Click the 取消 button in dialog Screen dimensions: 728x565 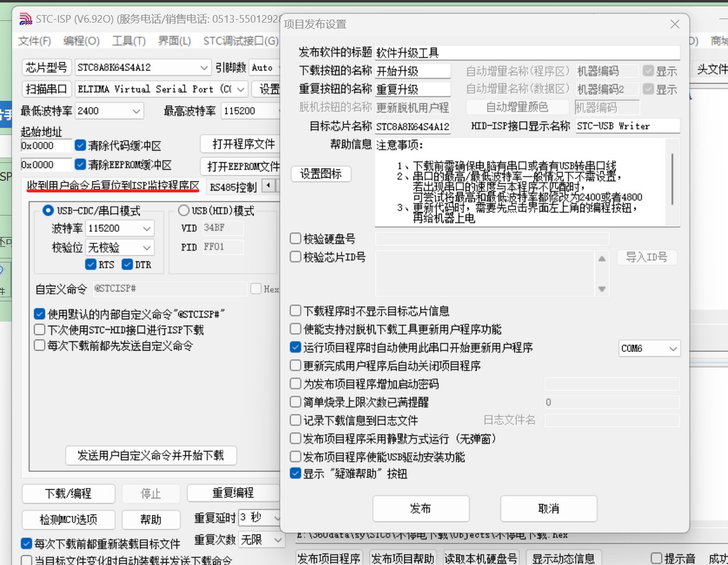pyautogui.click(x=548, y=509)
